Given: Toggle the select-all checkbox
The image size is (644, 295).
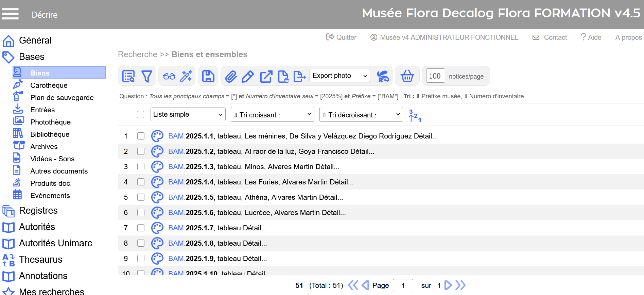Looking at the screenshot, I should [140, 115].
